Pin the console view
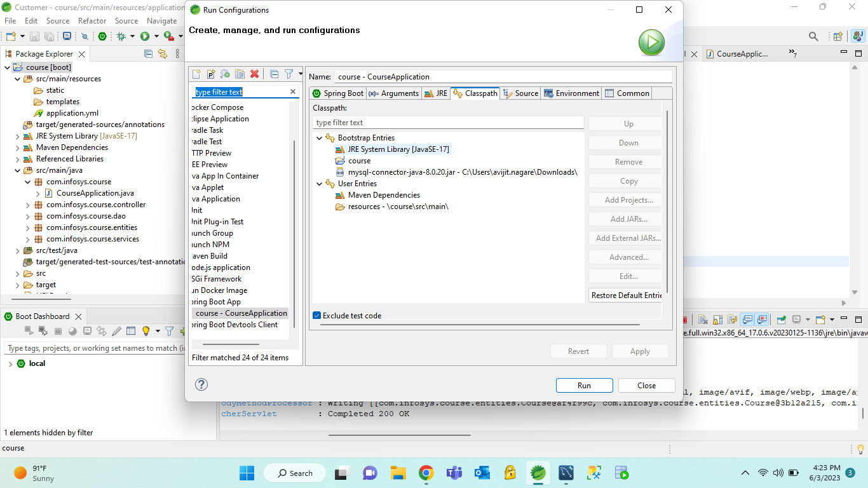The width and height of the screenshot is (868, 488). click(x=782, y=320)
